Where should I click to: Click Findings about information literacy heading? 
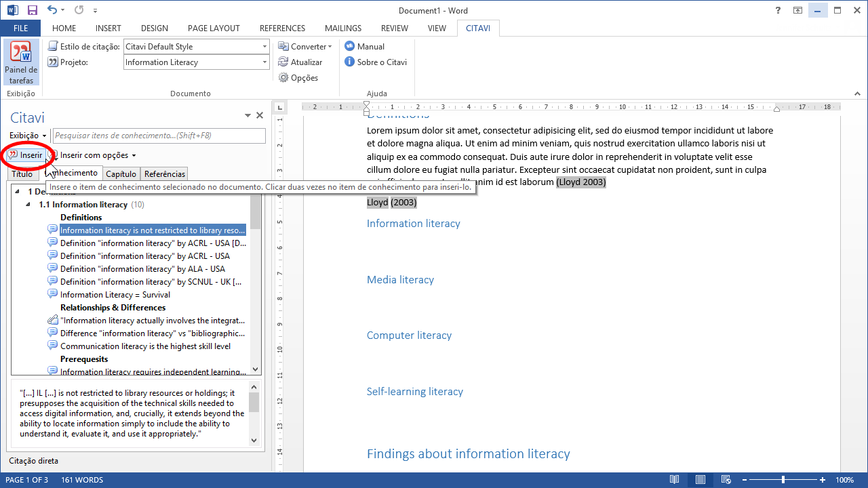pos(469,453)
